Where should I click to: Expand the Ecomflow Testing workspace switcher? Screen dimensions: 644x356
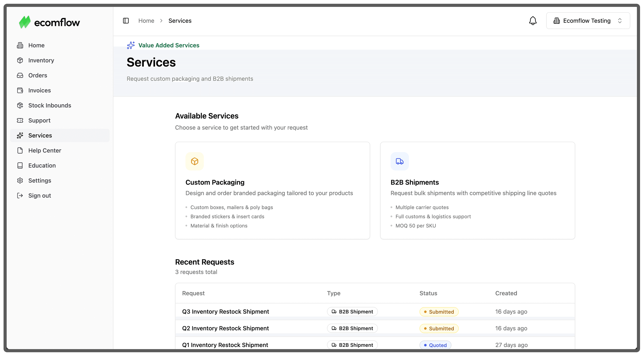[x=588, y=21]
